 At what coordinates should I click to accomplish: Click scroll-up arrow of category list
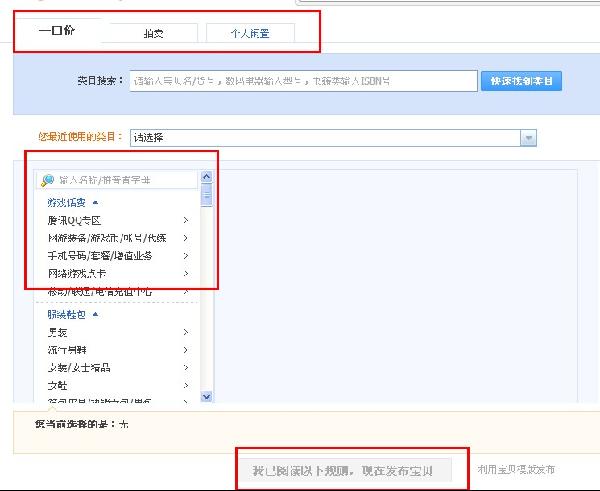click(x=207, y=177)
